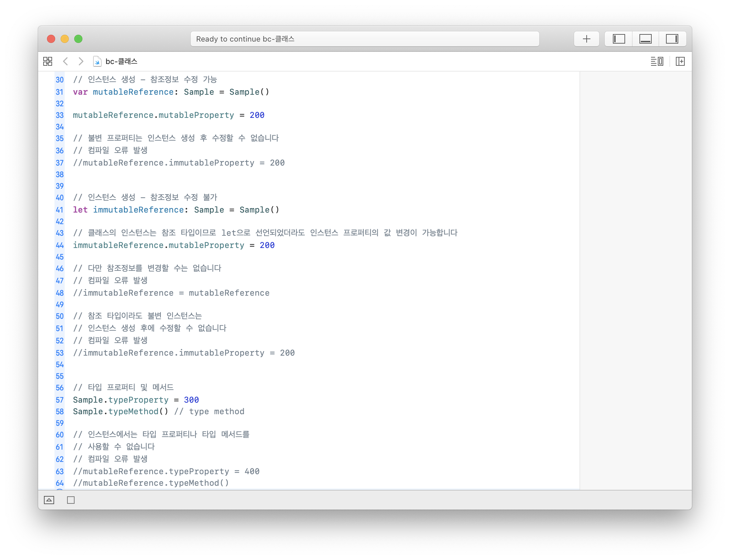Click the Swift playground file icon

97,61
